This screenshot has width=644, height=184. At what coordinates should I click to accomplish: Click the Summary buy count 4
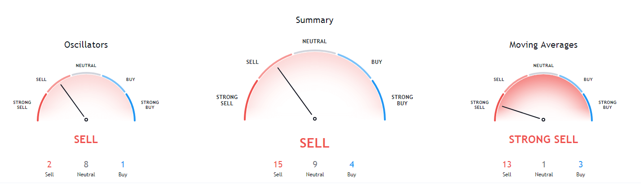click(352, 165)
